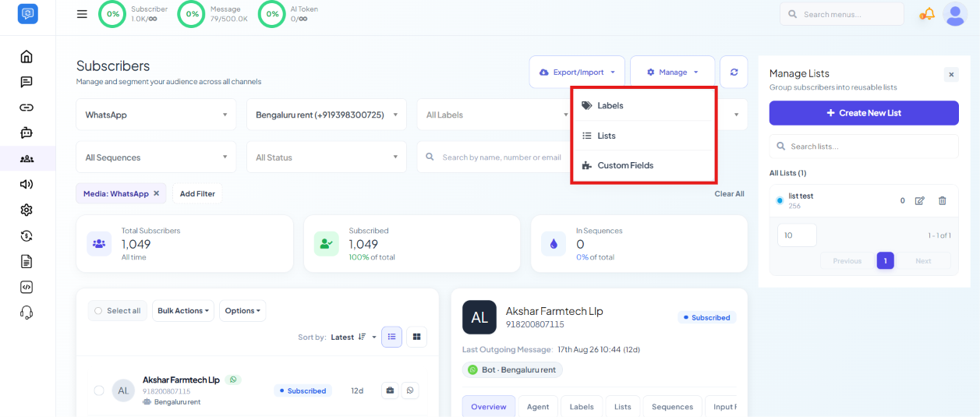Viewport: 980px width, 417px height.
Task: Click the Add Filter button
Action: tap(197, 193)
